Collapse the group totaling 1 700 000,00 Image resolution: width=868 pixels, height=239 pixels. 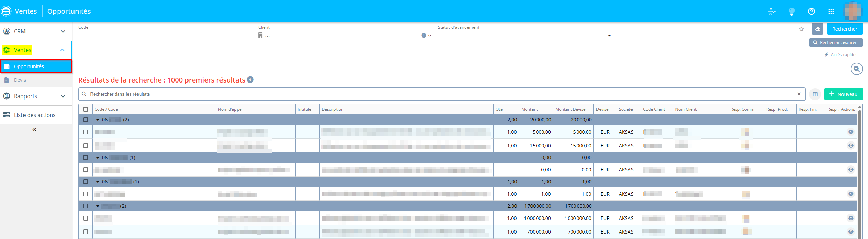pos(98,206)
